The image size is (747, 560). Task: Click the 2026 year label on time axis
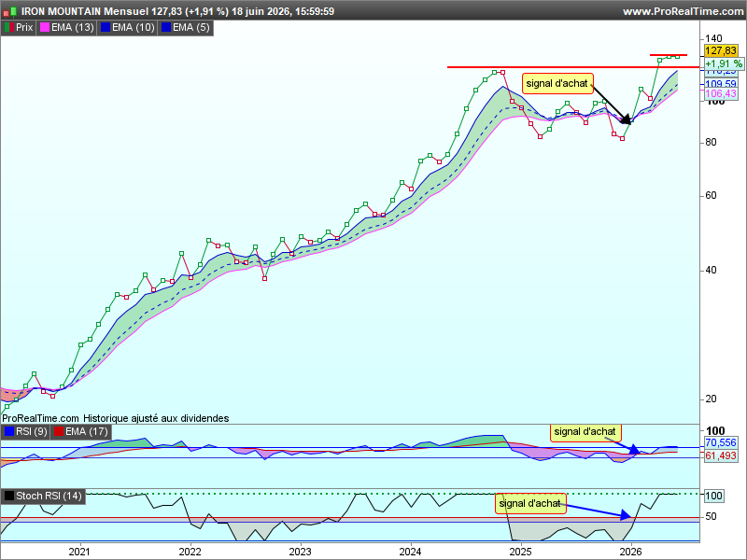(631, 552)
